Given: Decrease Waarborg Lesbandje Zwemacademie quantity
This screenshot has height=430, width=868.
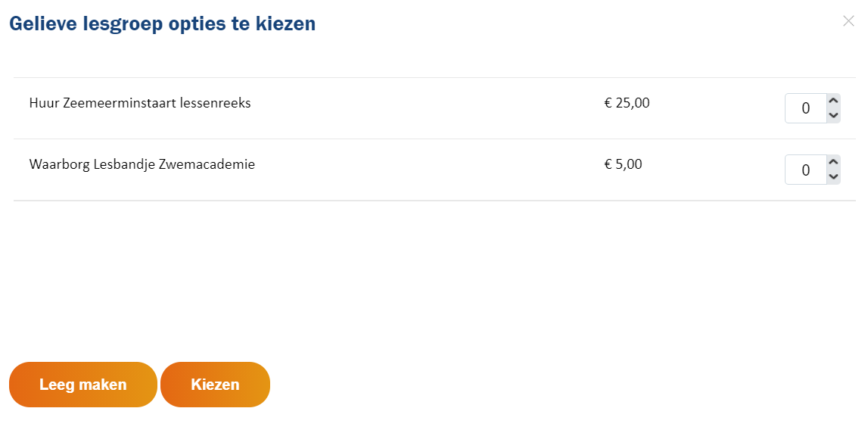Looking at the screenshot, I should click(832, 176).
